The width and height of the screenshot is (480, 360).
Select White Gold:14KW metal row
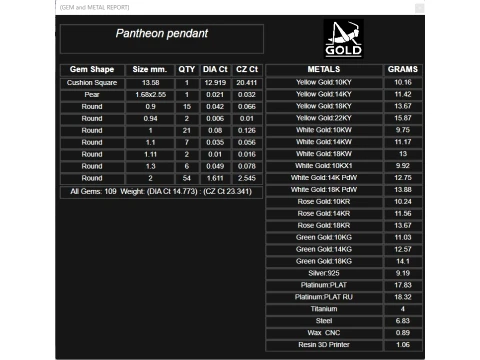(344, 142)
